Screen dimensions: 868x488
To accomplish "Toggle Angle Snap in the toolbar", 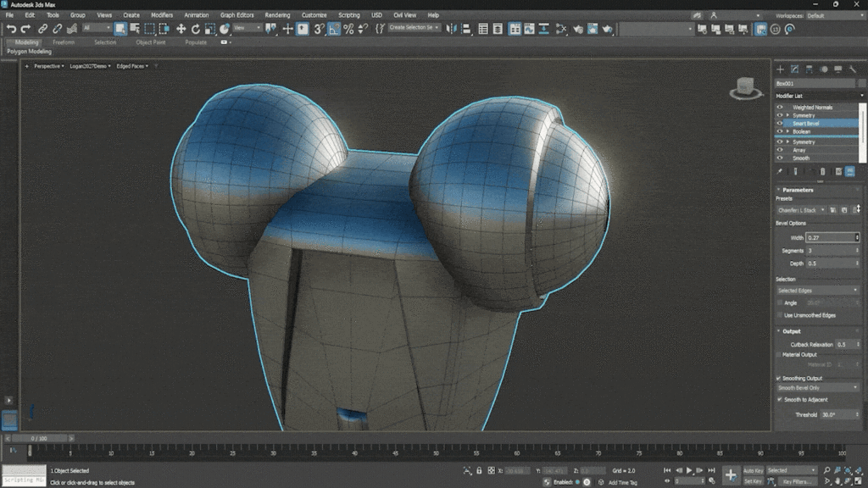I will pos(331,28).
